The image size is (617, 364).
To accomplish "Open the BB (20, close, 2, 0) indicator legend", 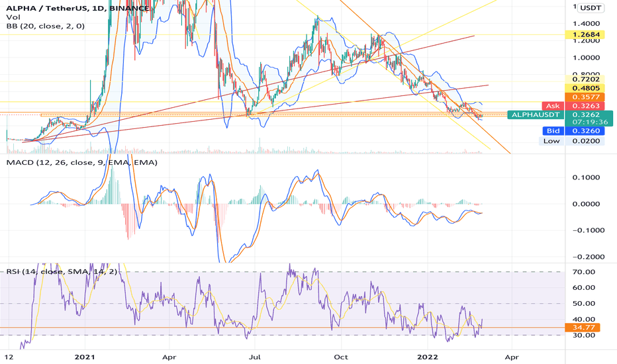I will click(x=45, y=26).
